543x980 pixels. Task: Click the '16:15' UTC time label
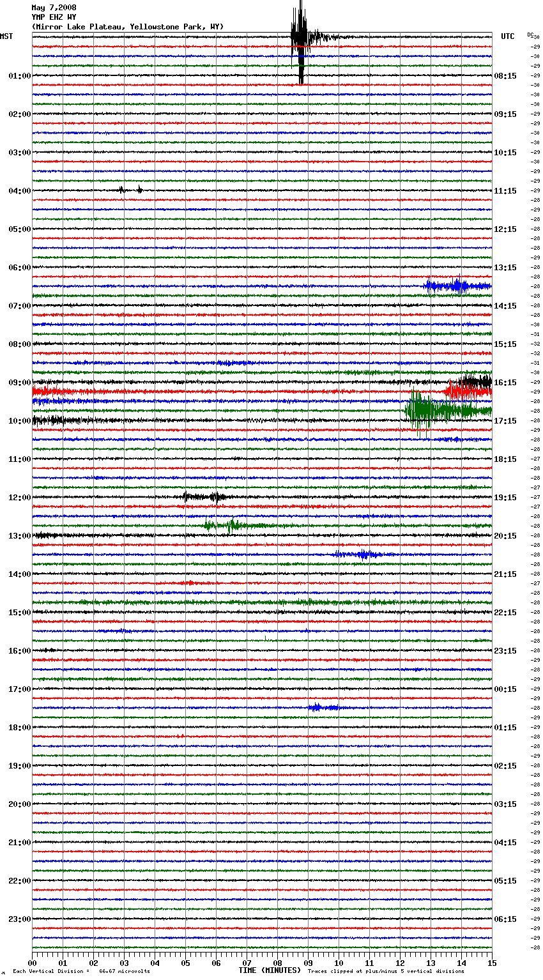pyautogui.click(x=505, y=383)
